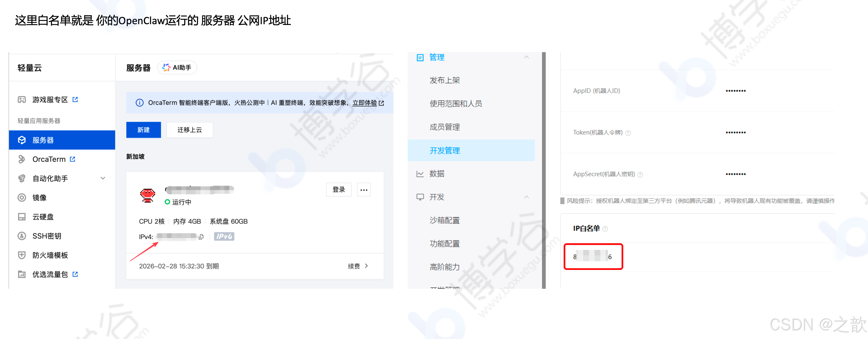Click the copy icon next to IPv4 address
Screen dimensions: 868x339
[201, 237]
